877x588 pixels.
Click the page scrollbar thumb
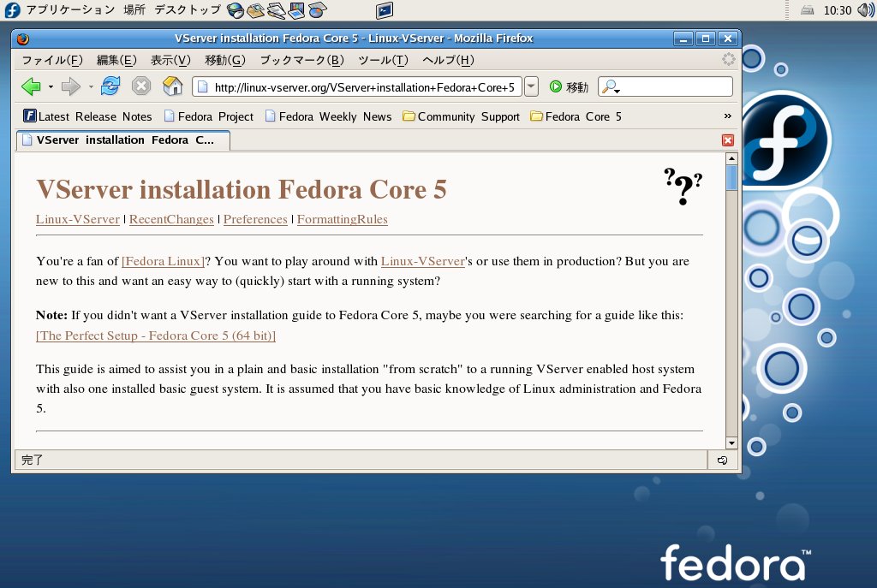pos(731,178)
